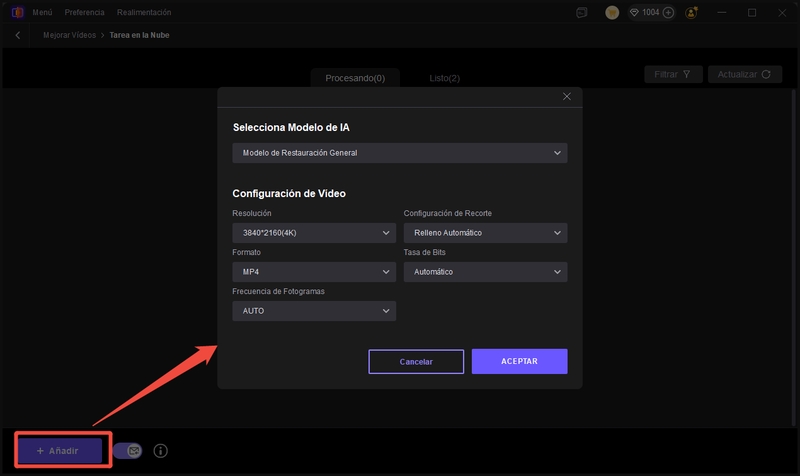Switch to the Listo(2) tab
The height and width of the screenshot is (476, 800).
coord(444,78)
